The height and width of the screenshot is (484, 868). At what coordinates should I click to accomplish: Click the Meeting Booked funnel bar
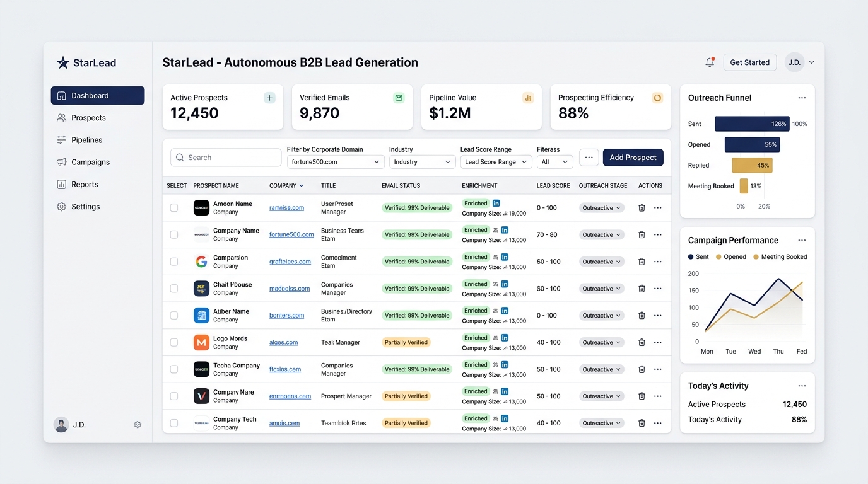pyautogui.click(x=744, y=186)
